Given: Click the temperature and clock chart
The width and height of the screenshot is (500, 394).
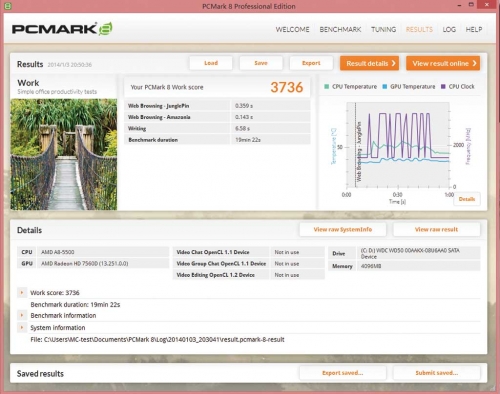Looking at the screenshot, I should [398, 146].
